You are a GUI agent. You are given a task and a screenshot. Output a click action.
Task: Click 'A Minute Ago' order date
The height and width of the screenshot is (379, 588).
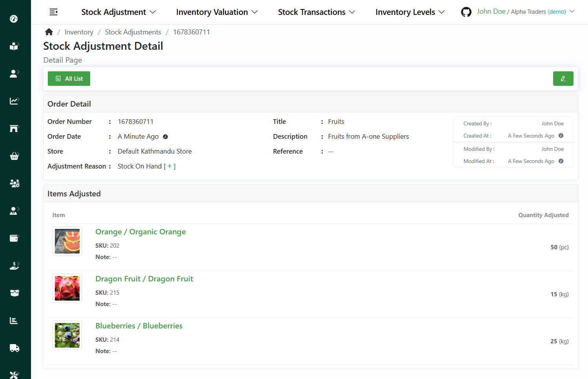click(x=138, y=136)
